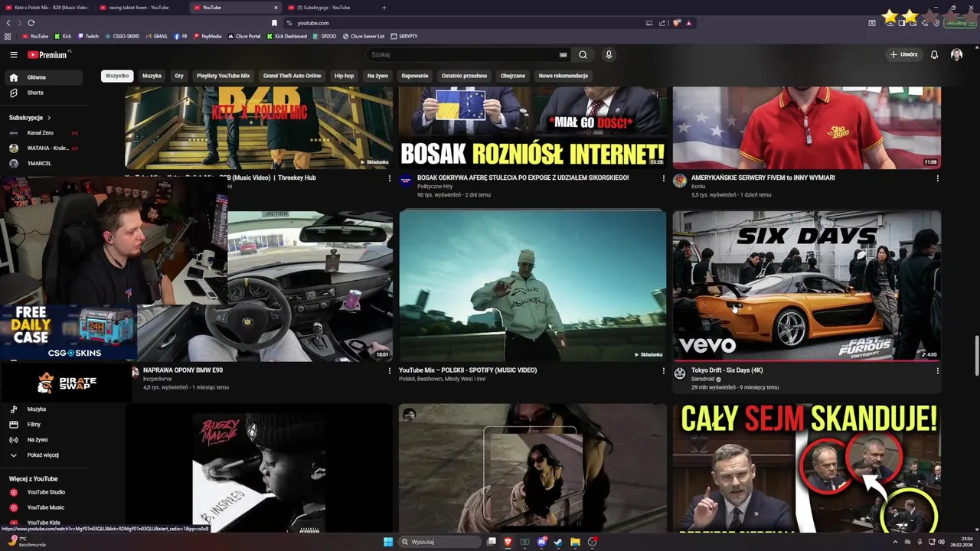Open the YouTube Mix POLSKII SPOTIFY thumbnail
The height and width of the screenshot is (551, 980).
[x=532, y=285]
